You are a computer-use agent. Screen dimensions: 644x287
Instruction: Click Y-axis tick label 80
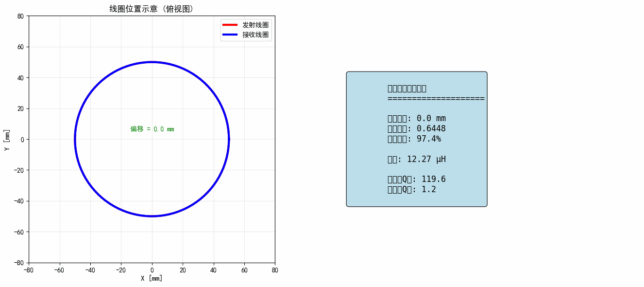(20, 16)
